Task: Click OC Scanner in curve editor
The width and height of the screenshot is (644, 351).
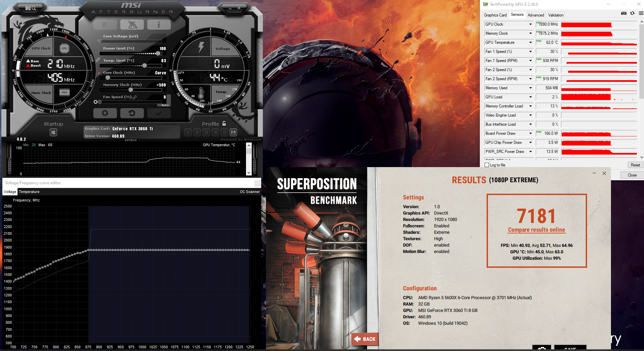Action: click(250, 192)
